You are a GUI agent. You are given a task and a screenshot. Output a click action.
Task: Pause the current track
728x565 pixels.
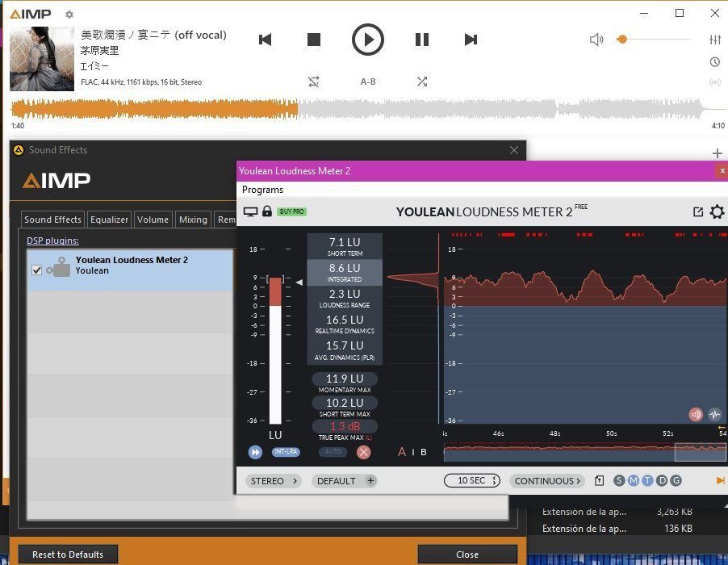coord(421,40)
